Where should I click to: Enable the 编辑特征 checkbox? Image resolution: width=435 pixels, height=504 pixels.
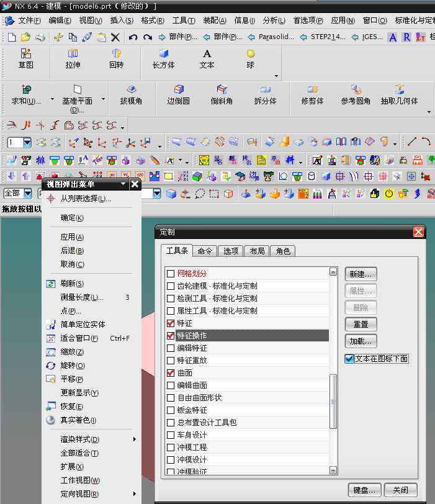pos(171,348)
